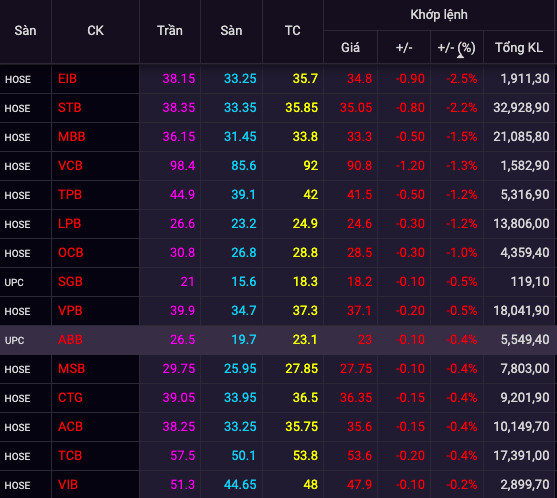Click MBB reference price 33.8
557x498 pixels.
click(x=305, y=137)
